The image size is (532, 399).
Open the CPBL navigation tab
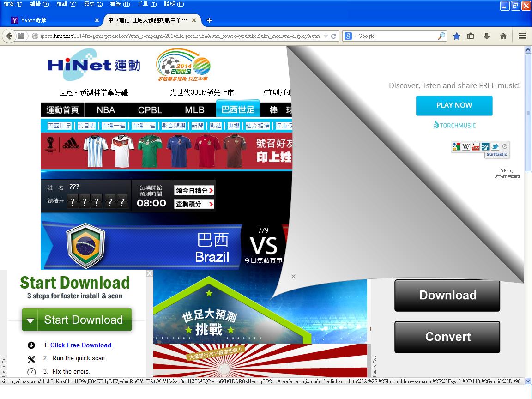(x=150, y=110)
